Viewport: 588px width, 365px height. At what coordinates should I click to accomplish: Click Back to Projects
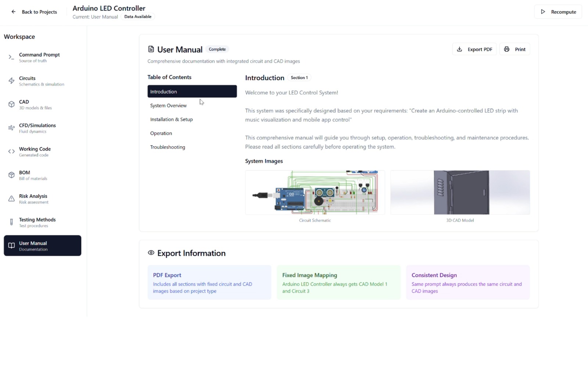pos(34,12)
